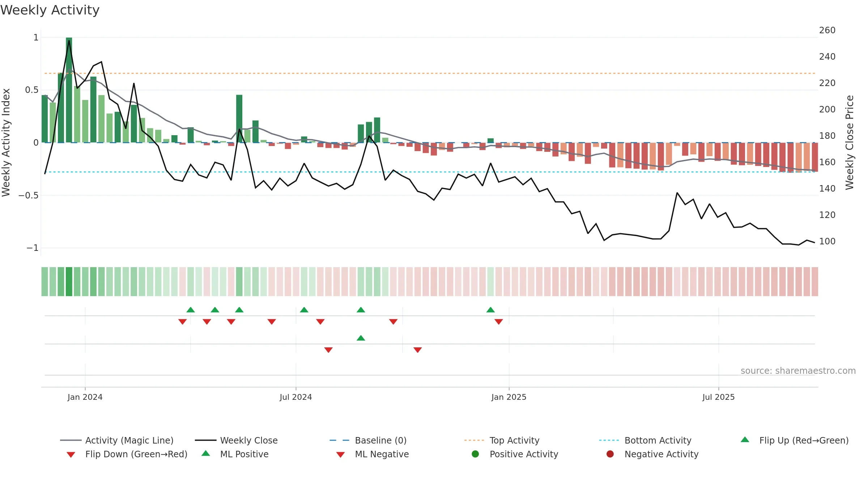Click the −0.5 activity index tick label
This screenshot has height=488, width=868.
tap(28, 195)
